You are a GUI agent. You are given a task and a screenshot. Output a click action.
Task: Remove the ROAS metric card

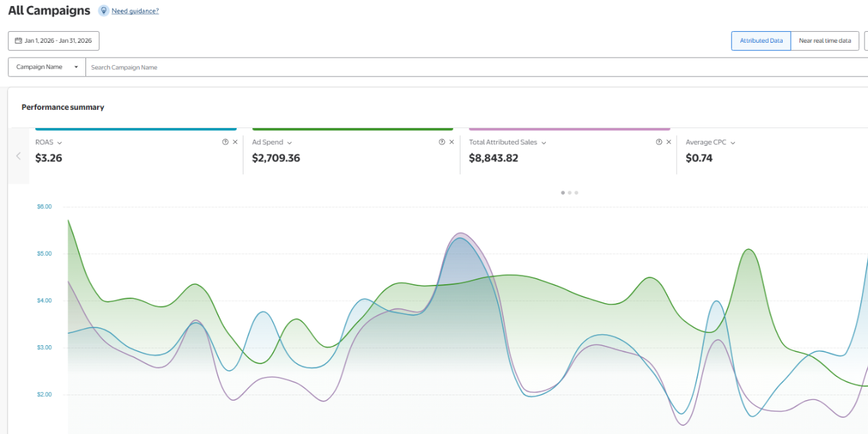point(235,142)
